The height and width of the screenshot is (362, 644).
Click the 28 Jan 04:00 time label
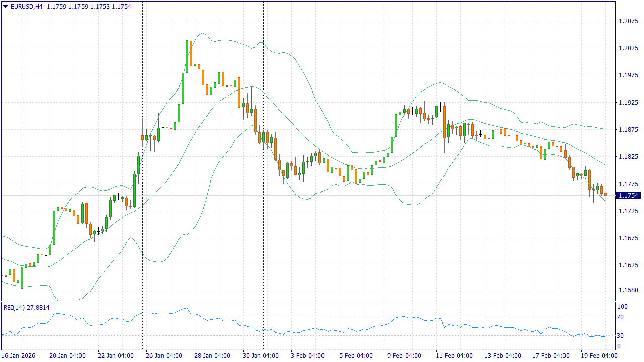pyautogui.click(x=212, y=356)
